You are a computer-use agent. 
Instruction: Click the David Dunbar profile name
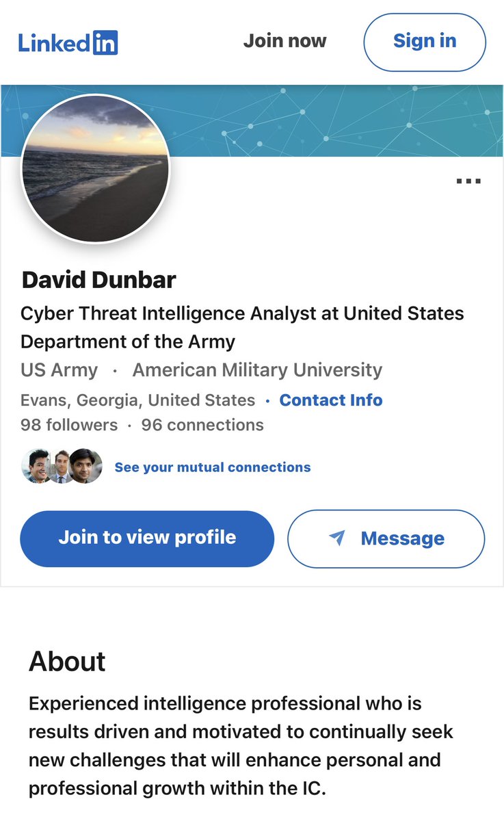pyautogui.click(x=99, y=279)
